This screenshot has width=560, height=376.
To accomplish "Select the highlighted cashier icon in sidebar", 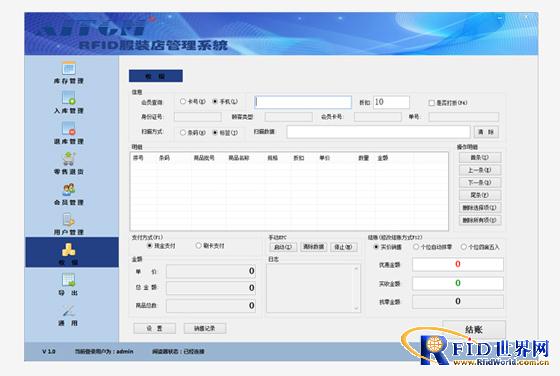I will tap(69, 250).
